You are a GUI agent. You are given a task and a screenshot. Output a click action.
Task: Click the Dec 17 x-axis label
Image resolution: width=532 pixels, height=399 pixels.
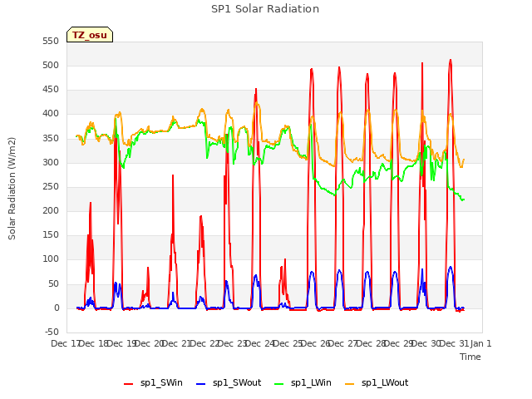point(65,343)
